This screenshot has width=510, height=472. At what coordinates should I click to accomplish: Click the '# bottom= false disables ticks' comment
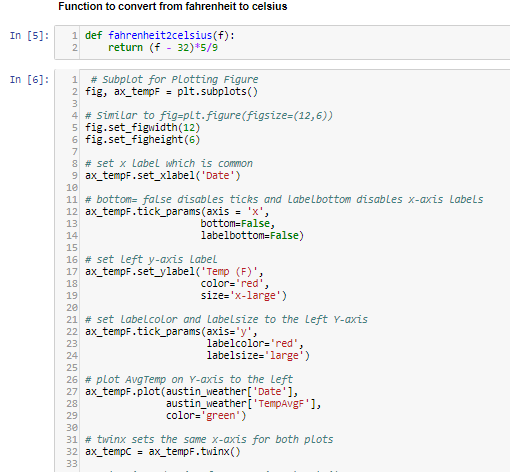[284, 199]
